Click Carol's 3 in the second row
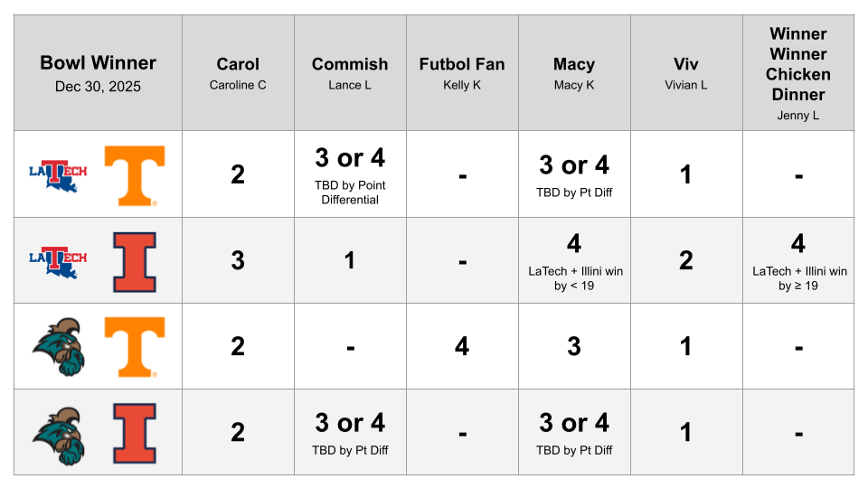The image size is (868, 488). coord(238,260)
